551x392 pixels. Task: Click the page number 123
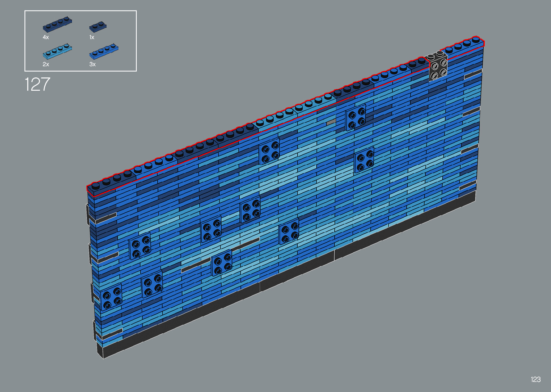[536, 379]
